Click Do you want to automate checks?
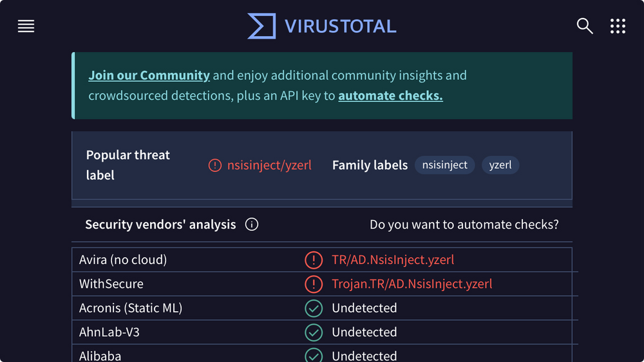This screenshot has height=362, width=644. coord(464,224)
